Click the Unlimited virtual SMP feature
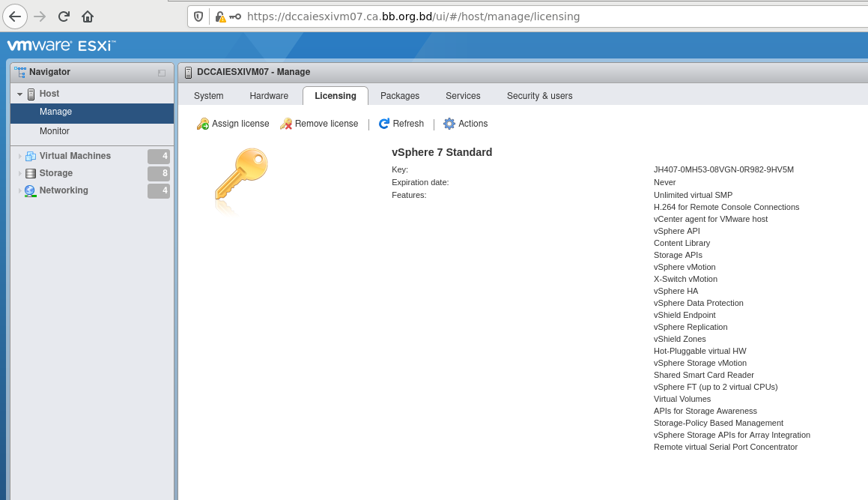The width and height of the screenshot is (868, 500). (x=693, y=195)
